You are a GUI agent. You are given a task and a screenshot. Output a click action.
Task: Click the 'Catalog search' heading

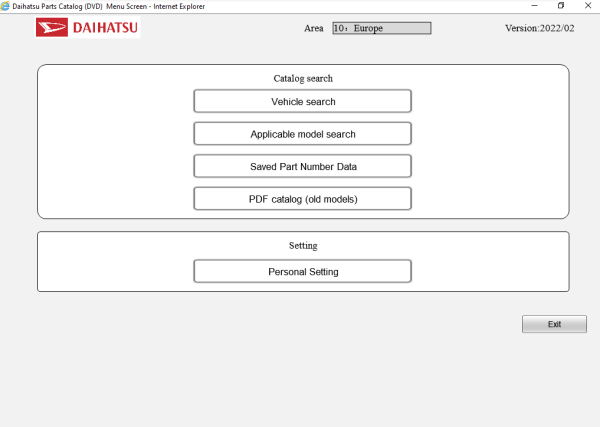[303, 78]
